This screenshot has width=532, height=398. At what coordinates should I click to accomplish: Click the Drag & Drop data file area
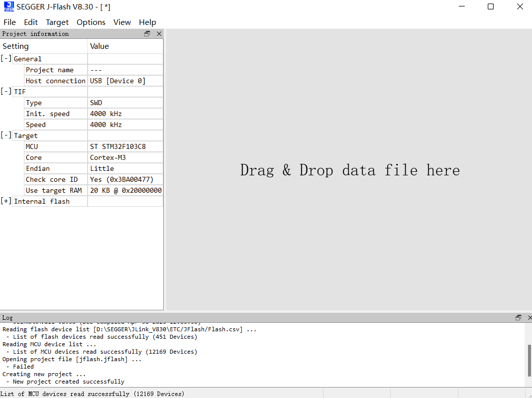pos(350,170)
